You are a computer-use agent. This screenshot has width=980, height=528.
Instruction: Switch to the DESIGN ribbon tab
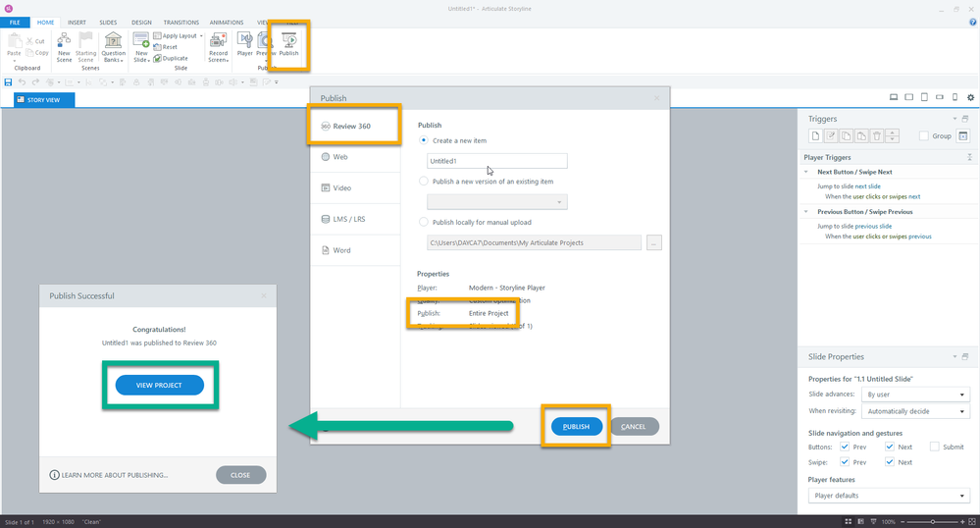[x=141, y=22]
